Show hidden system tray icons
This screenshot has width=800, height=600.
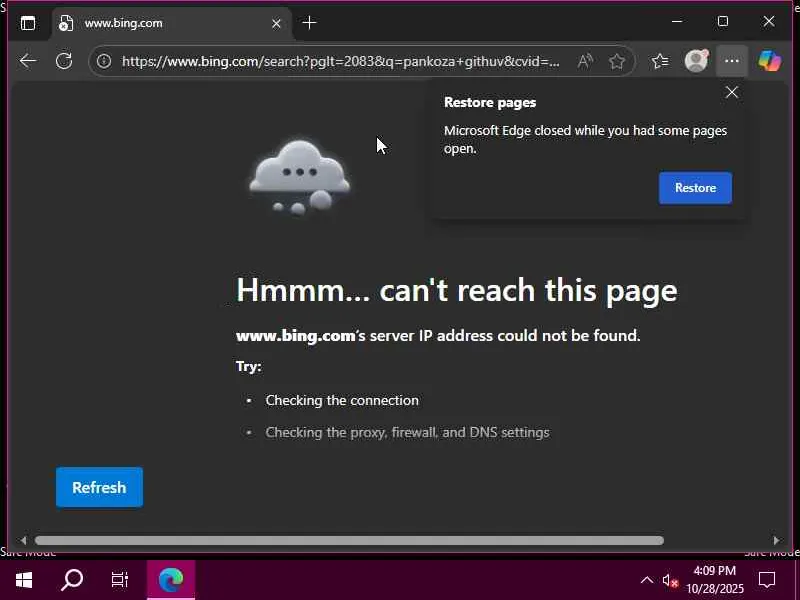[x=646, y=580]
